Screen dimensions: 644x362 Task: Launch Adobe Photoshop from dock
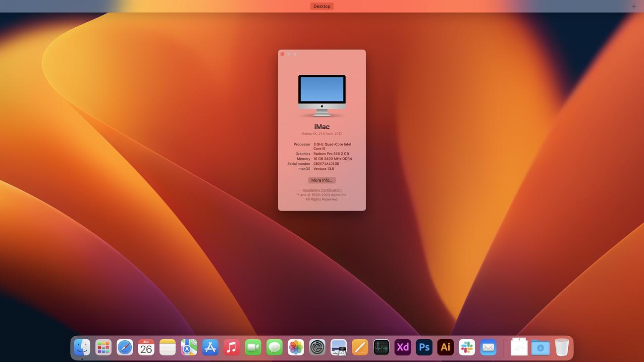coord(424,347)
